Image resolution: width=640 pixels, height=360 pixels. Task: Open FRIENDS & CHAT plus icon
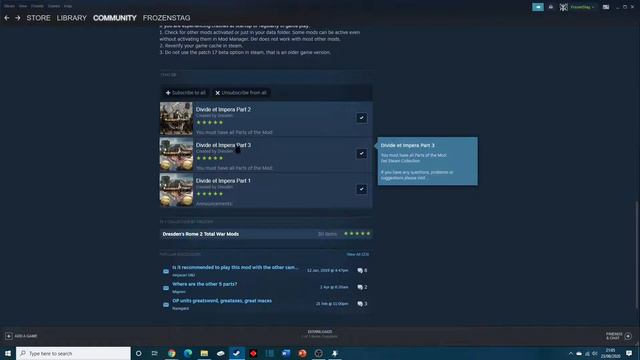pyautogui.click(x=628, y=336)
